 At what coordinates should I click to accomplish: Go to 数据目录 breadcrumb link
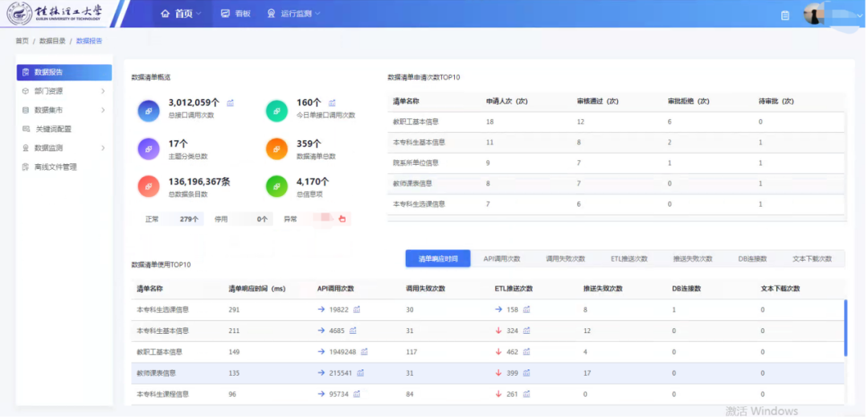53,40
